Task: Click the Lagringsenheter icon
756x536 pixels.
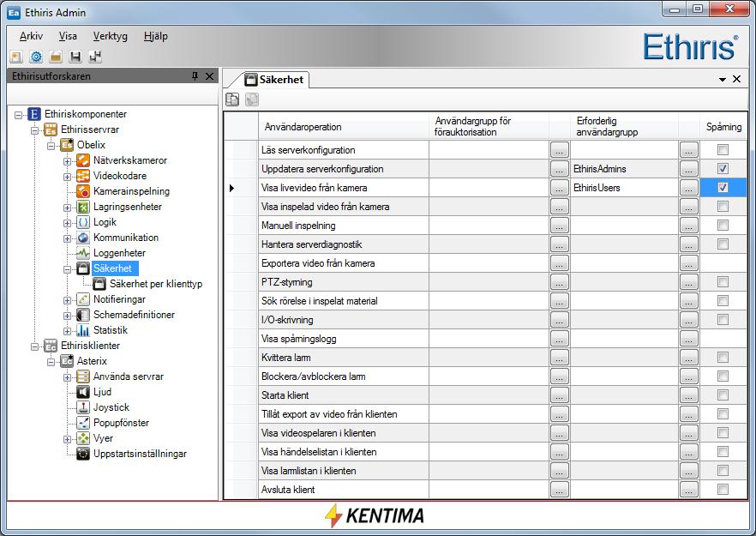Action: (83, 207)
